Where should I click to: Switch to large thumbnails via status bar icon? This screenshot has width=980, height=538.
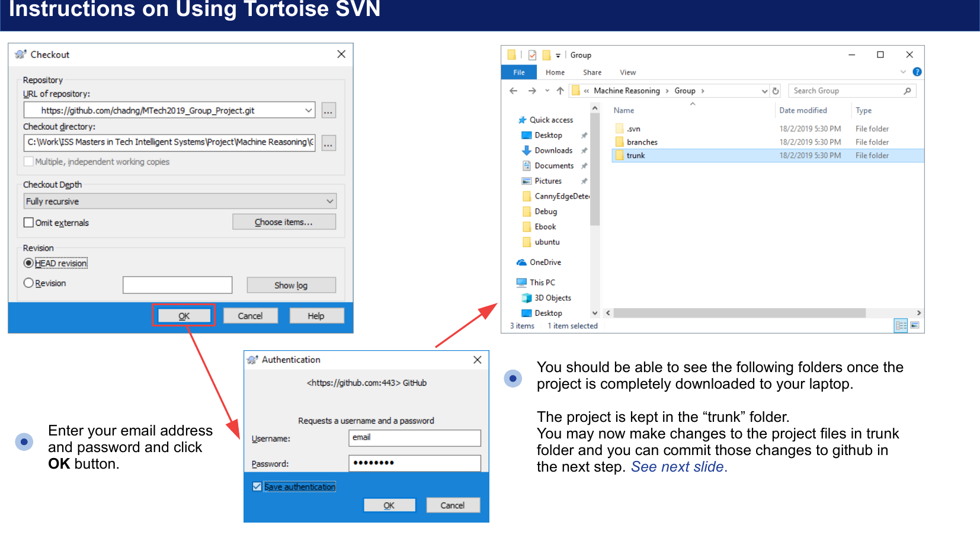[x=915, y=325]
